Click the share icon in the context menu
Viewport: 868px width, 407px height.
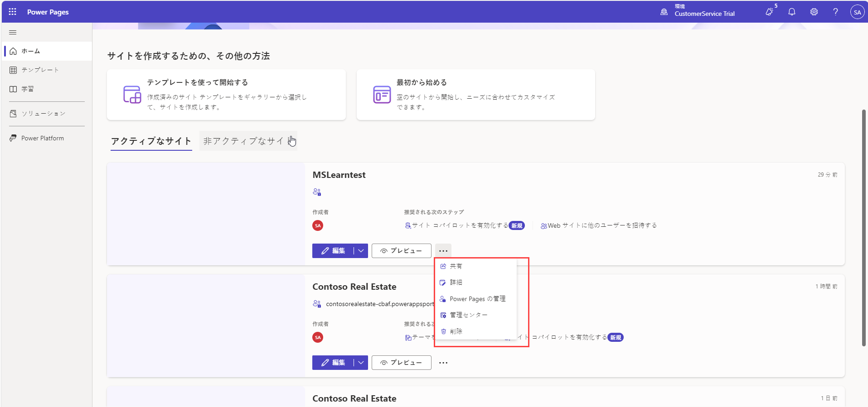(443, 266)
